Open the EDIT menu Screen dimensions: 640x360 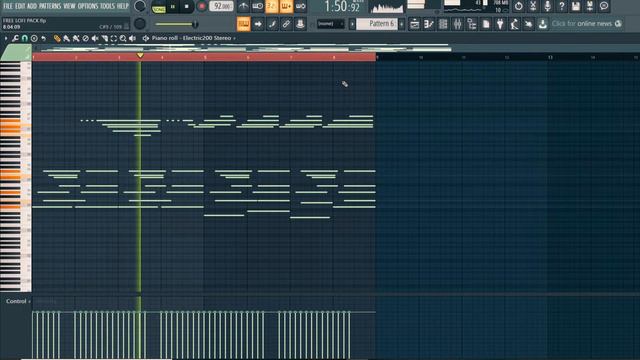coord(20,6)
